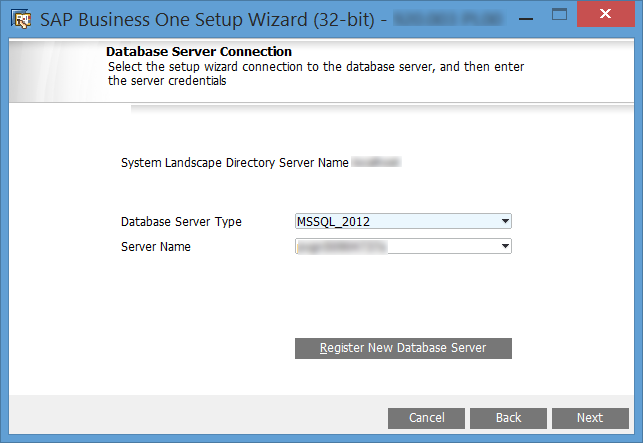Image resolution: width=643 pixels, height=443 pixels.
Task: Go to the previous step with Back
Action: 508,418
